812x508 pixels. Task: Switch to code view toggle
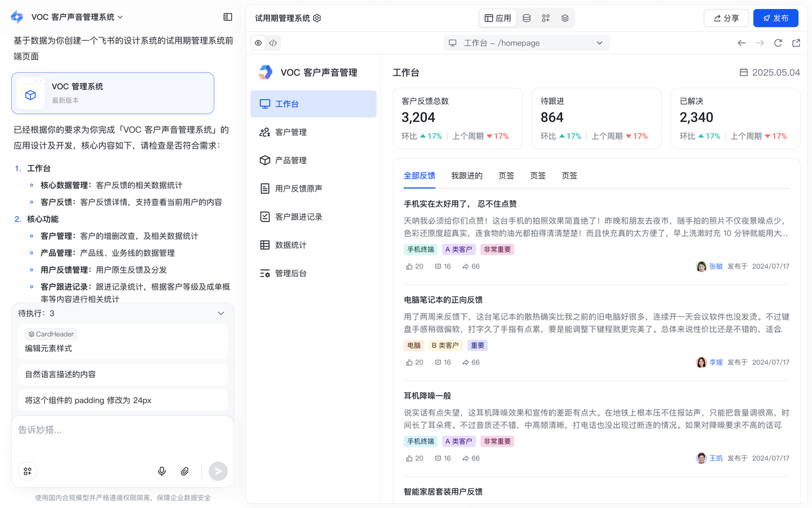coord(273,43)
